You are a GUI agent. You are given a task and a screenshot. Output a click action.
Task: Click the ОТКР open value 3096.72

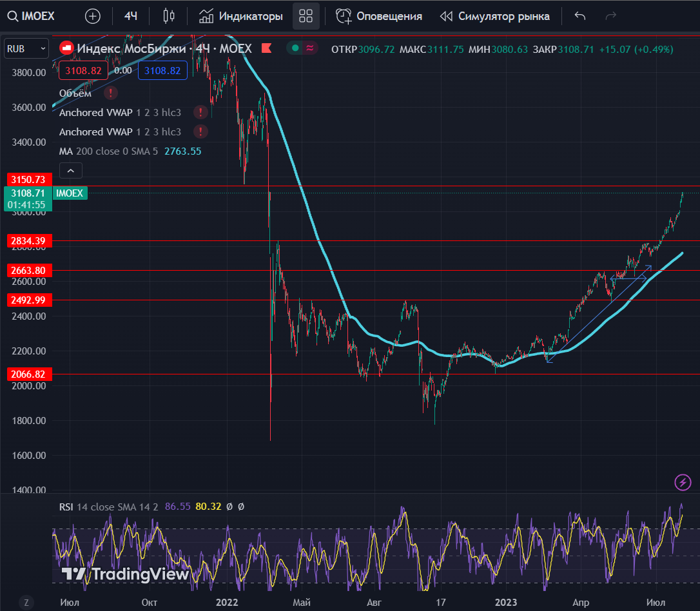pyautogui.click(x=376, y=49)
